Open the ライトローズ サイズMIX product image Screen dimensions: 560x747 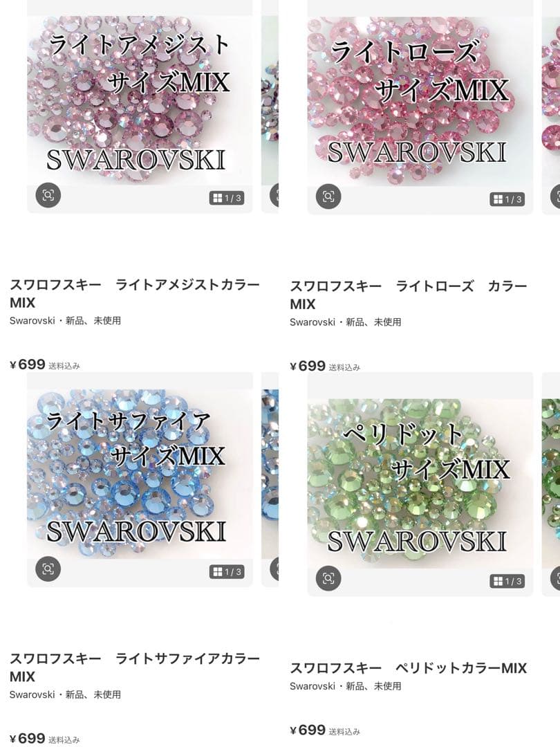point(420,107)
